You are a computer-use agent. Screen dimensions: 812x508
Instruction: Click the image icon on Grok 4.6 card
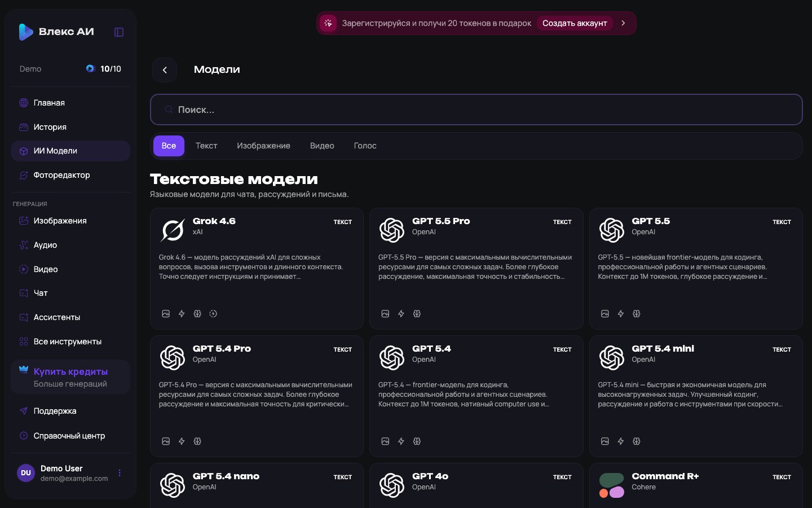pyautogui.click(x=166, y=314)
